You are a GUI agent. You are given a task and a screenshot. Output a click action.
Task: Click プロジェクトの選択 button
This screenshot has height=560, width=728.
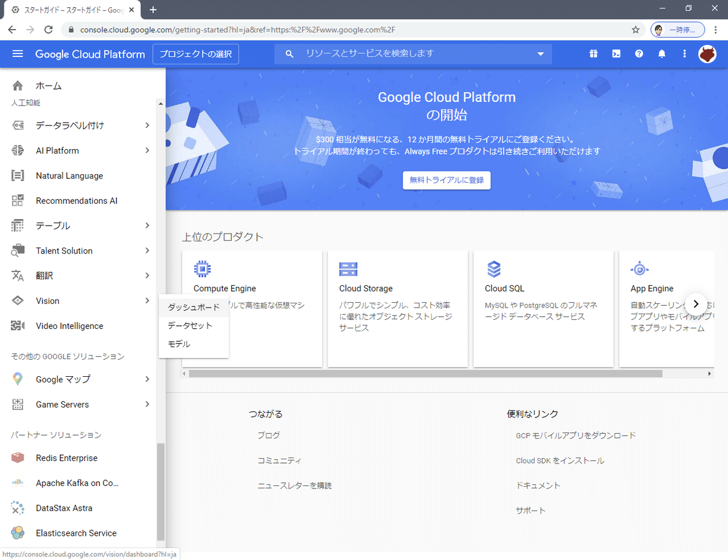tap(196, 54)
